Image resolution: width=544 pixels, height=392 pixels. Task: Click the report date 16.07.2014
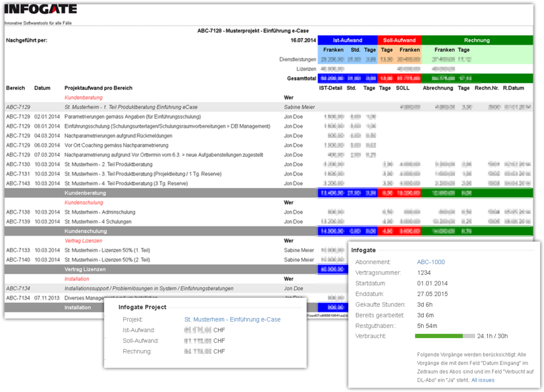[303, 40]
